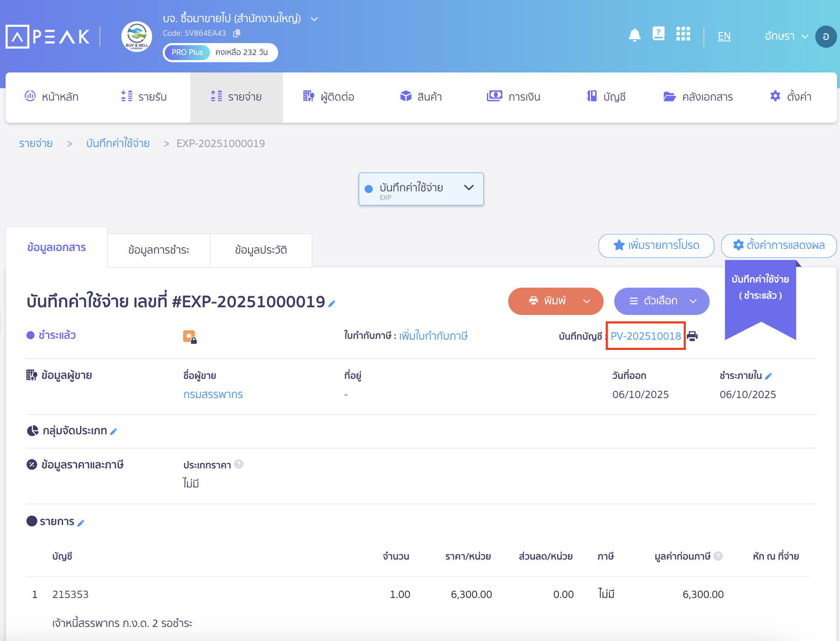
Task: Open the help guide book icon
Action: (x=658, y=34)
